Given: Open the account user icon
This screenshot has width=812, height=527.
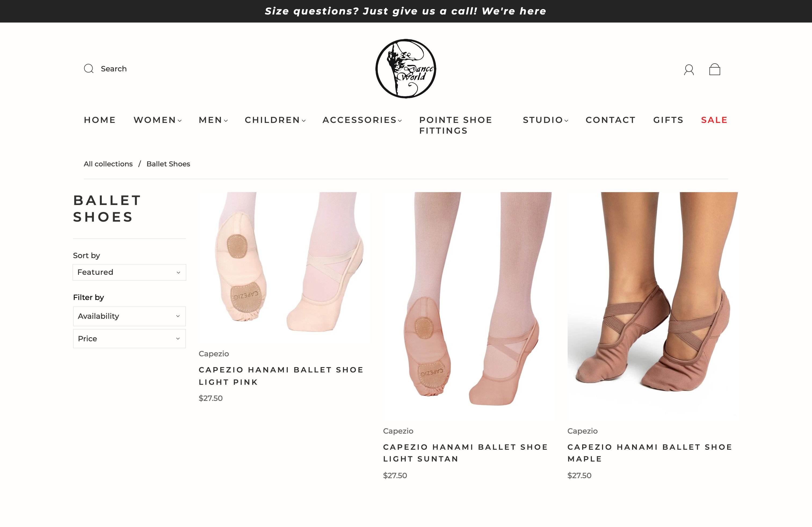Looking at the screenshot, I should (x=689, y=69).
